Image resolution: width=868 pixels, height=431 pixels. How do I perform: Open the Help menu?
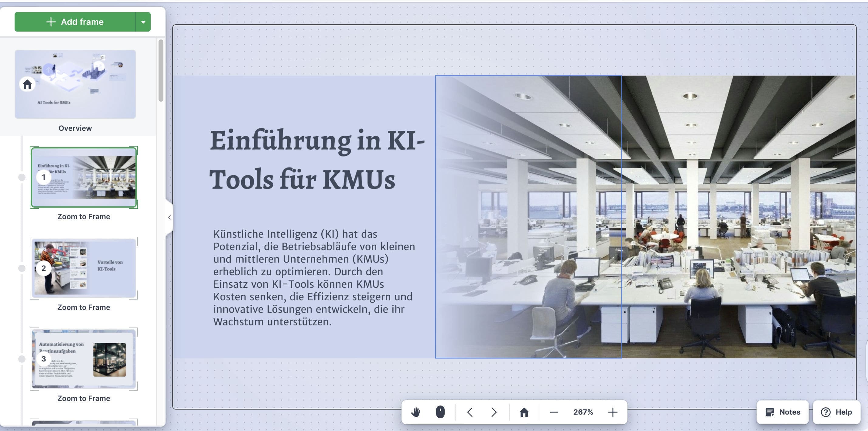pos(836,412)
